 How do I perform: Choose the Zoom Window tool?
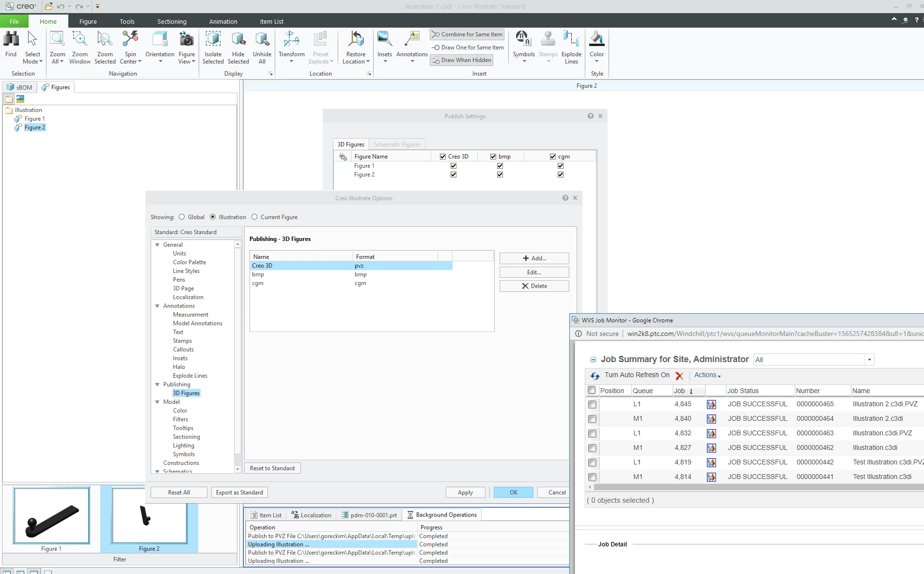click(79, 39)
